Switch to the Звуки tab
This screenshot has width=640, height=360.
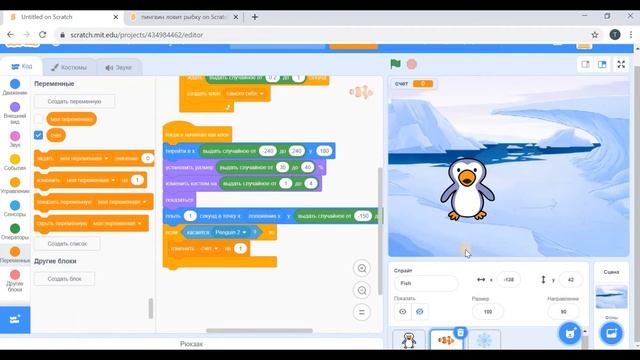pos(118,67)
